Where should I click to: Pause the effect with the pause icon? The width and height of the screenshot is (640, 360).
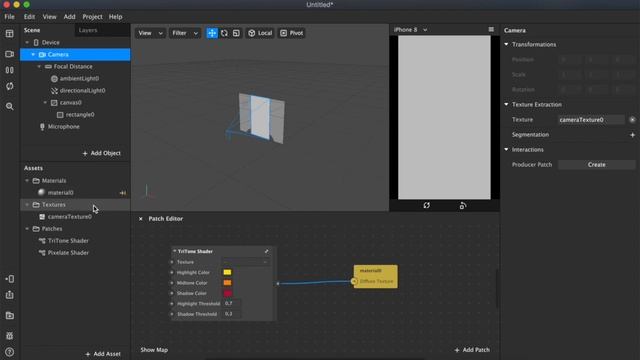(x=9, y=70)
